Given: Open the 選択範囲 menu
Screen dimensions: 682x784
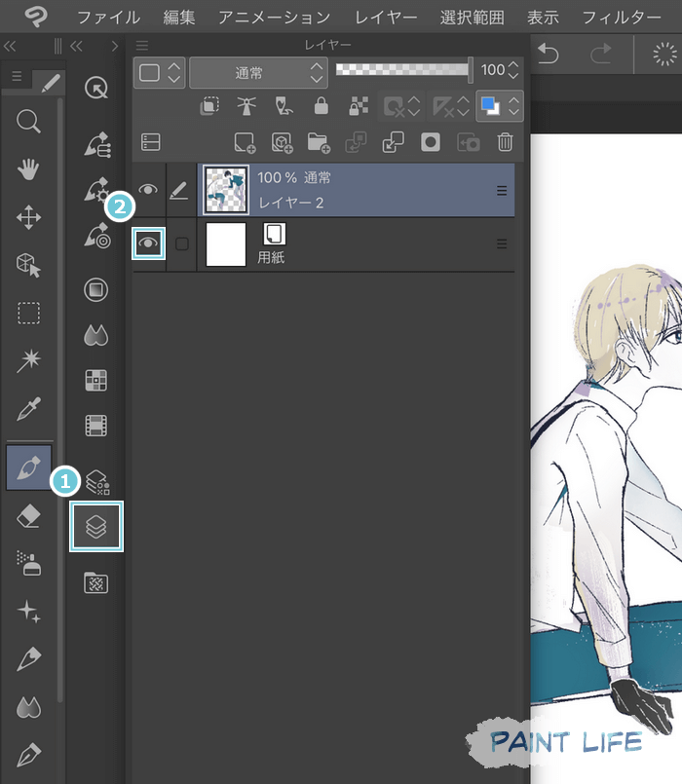Looking at the screenshot, I should [472, 18].
